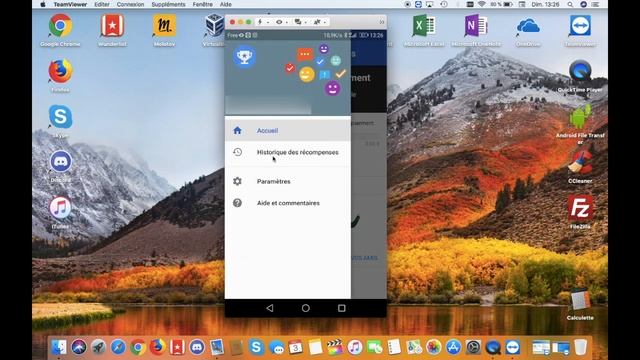The width and height of the screenshot is (640, 360).
Task: Click the TeamViewer desktop icon
Action: pyautogui.click(x=580, y=26)
